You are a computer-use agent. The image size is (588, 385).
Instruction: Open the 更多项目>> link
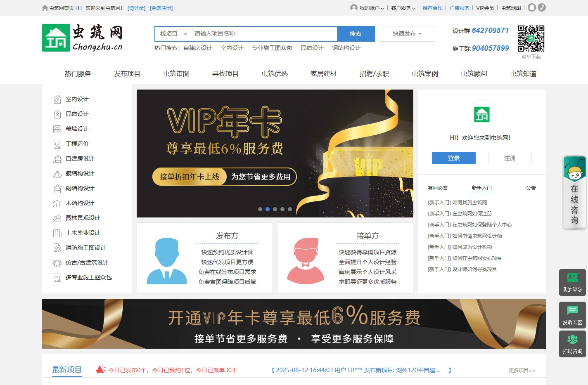click(522, 371)
